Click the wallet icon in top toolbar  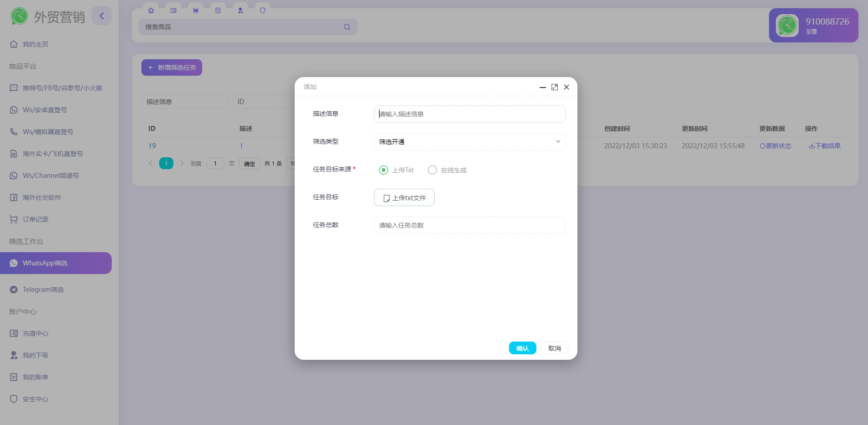pyautogui.click(x=173, y=10)
